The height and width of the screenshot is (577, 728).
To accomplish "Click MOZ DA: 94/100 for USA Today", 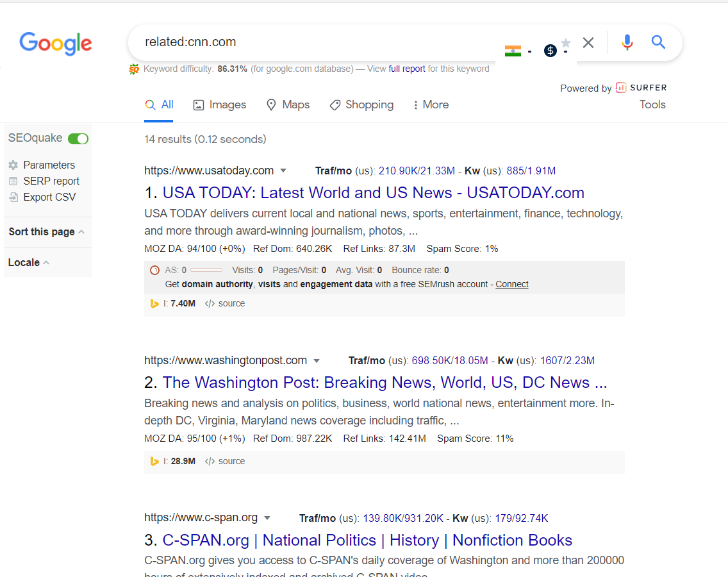I will pos(195,249).
